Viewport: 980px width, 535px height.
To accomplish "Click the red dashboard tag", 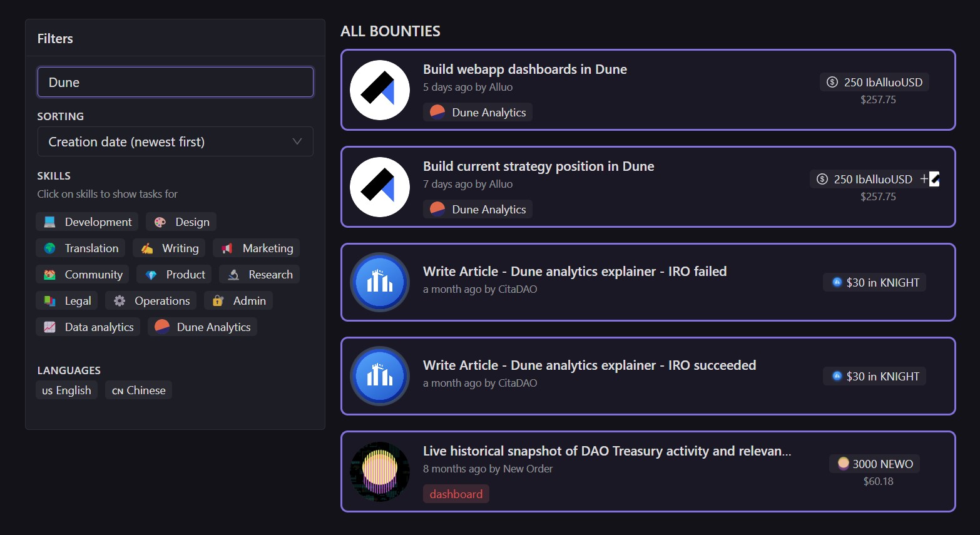I will point(456,494).
